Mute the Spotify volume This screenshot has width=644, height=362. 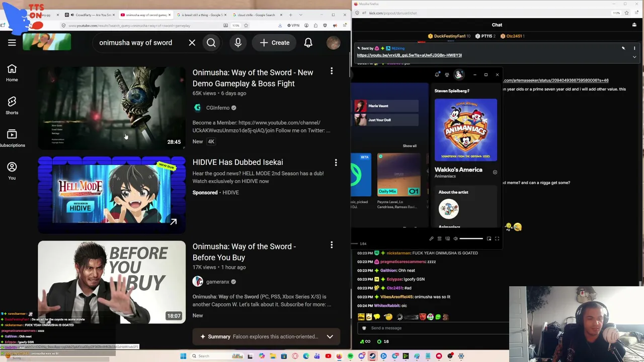point(455,239)
